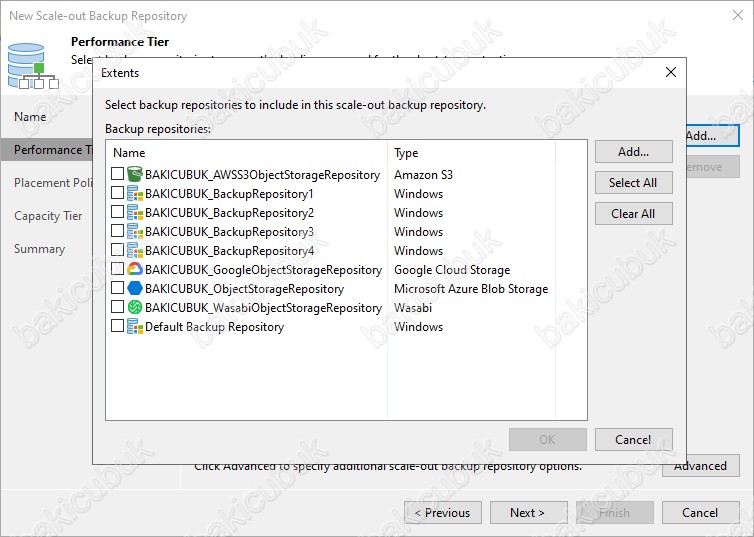Click the Clear All button
This screenshot has height=537, width=754.
tap(633, 213)
